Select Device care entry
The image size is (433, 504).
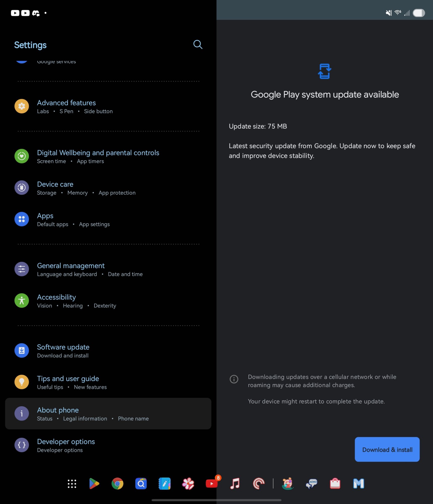point(108,188)
